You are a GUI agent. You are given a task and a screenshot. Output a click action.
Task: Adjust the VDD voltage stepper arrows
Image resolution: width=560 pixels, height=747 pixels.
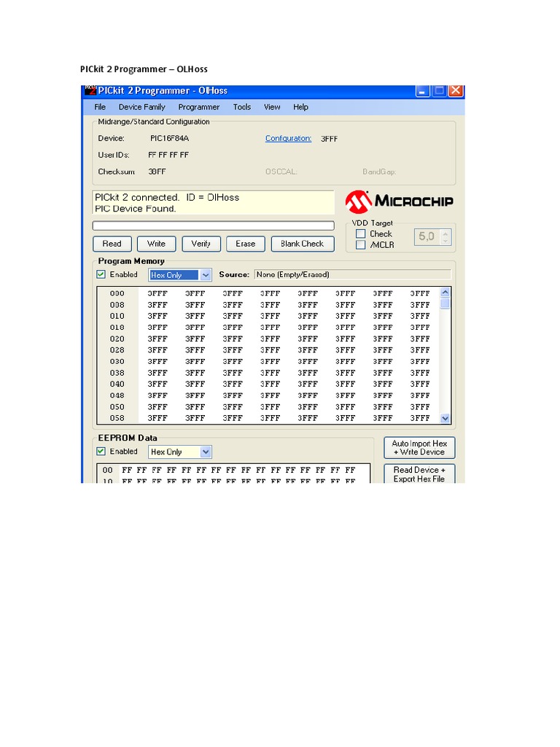446,237
